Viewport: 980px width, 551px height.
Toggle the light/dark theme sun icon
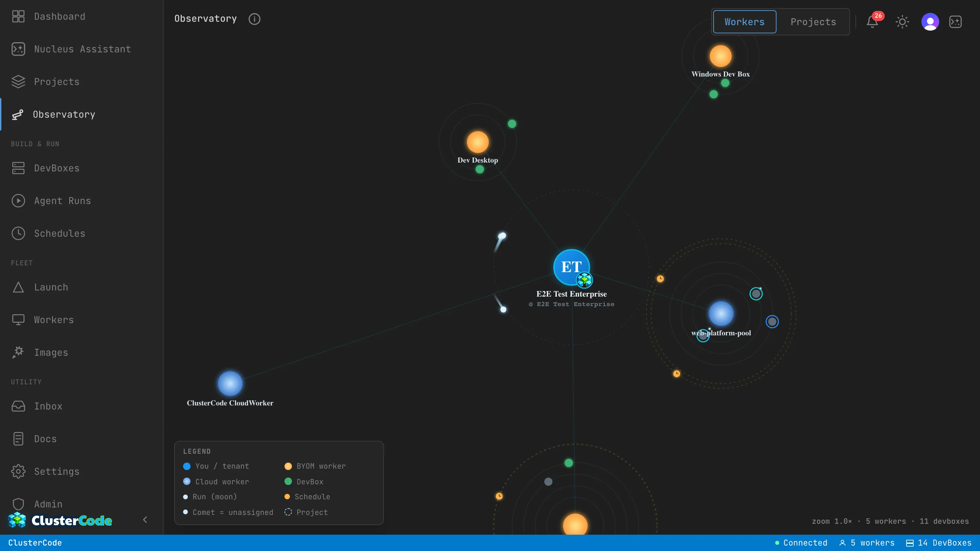point(902,22)
